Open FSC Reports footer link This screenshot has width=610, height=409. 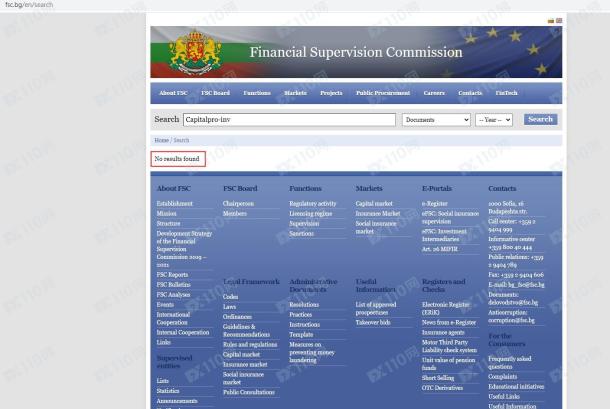[172, 275]
